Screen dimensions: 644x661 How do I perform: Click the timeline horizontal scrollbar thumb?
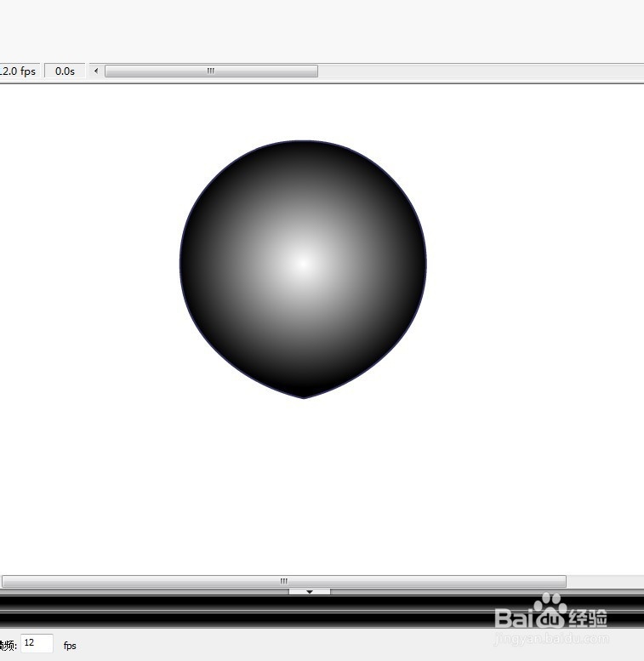coord(211,71)
